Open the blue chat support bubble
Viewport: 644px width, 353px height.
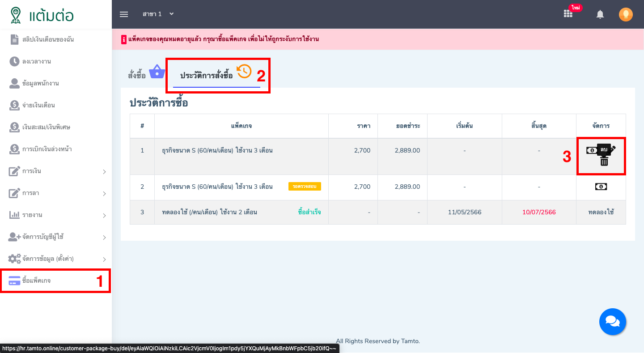click(612, 321)
